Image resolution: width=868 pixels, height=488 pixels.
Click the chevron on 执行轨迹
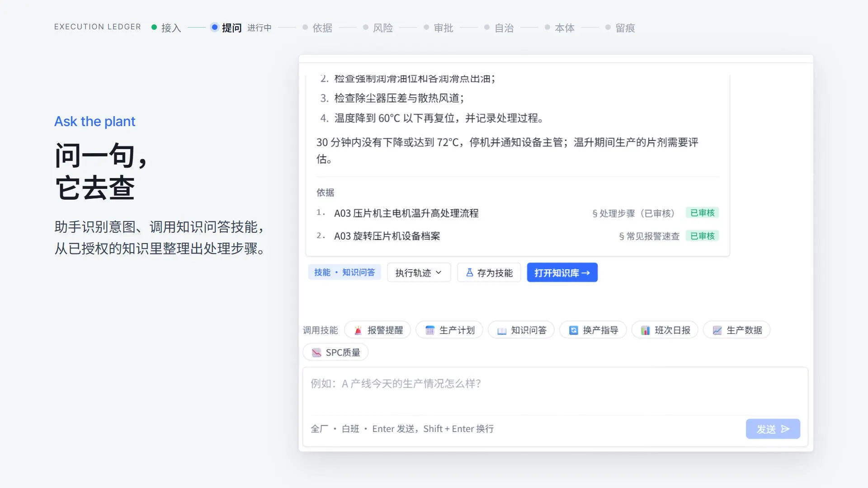point(439,272)
